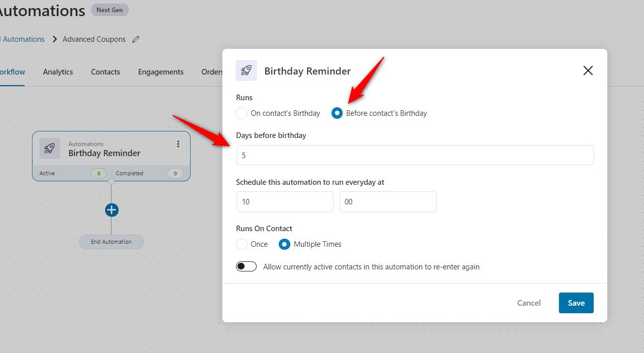Go to the Engagements tab
This screenshot has width=644, height=353.
[x=161, y=72]
